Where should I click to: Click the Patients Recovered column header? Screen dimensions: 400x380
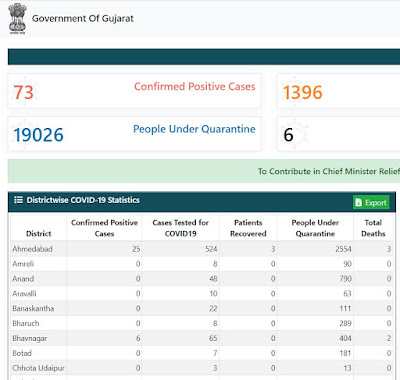pyautogui.click(x=248, y=228)
